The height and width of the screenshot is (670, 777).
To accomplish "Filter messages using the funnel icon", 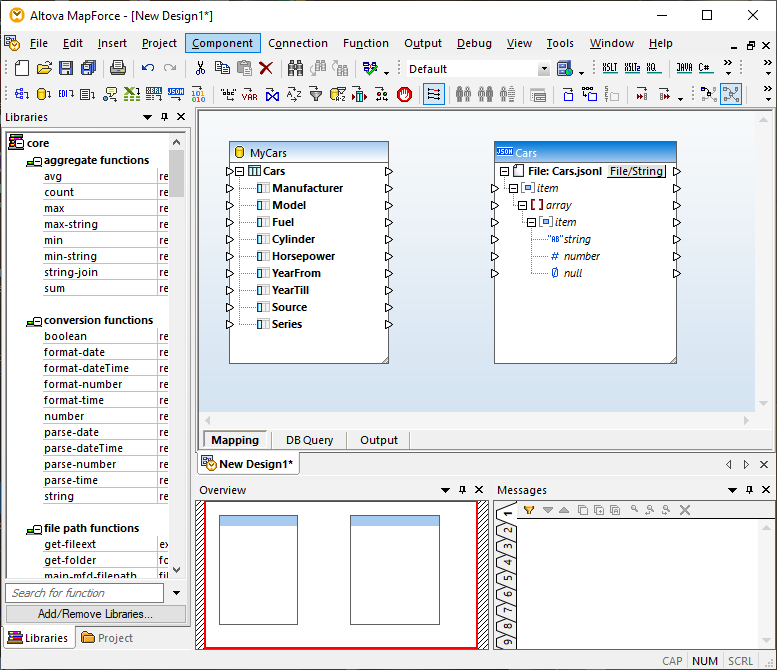I will coord(529,510).
